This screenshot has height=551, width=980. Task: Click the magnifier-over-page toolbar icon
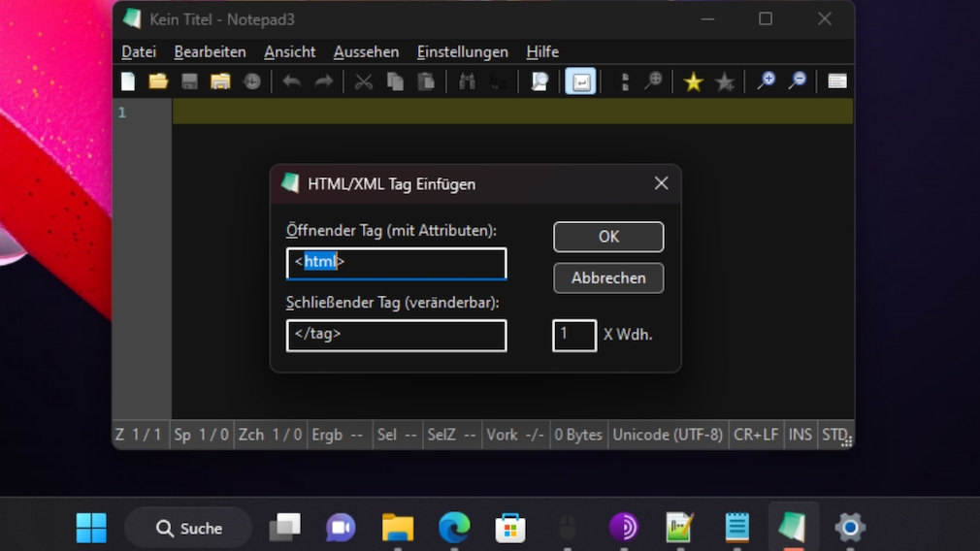[539, 81]
